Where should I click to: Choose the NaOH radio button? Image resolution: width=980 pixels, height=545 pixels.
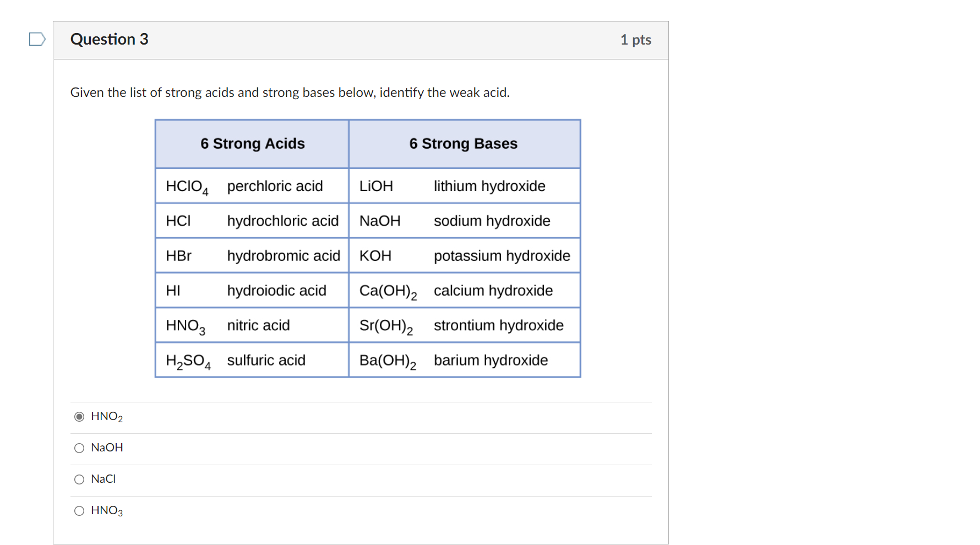click(79, 448)
